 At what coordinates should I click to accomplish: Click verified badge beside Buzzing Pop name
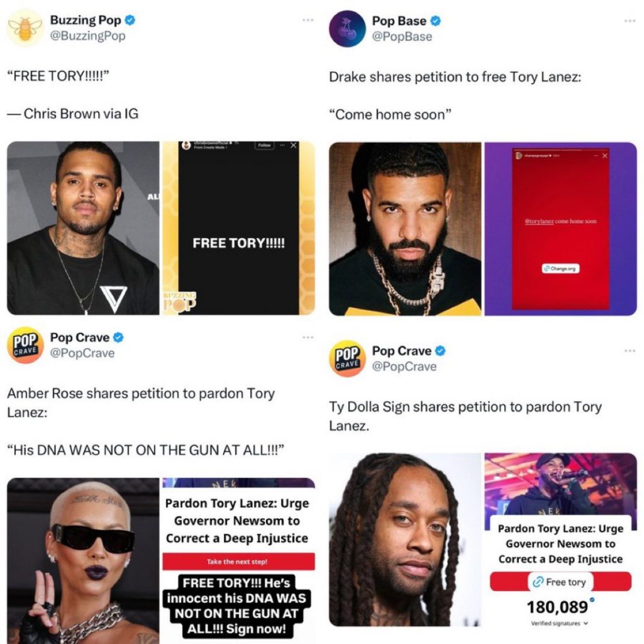coord(130,19)
